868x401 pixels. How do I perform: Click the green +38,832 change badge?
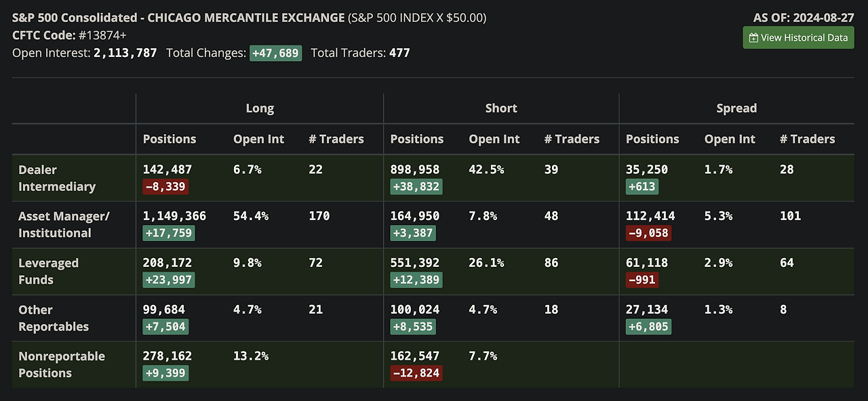click(416, 187)
